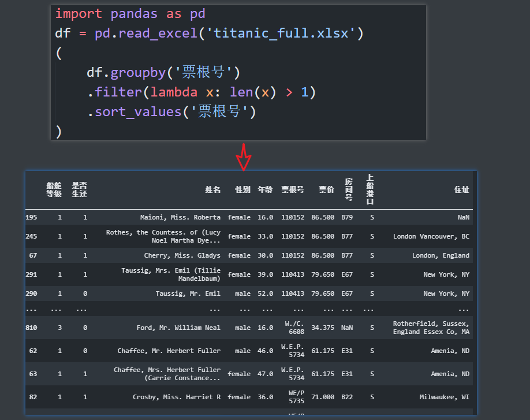530x420 pixels.
Task: Click the 上船港口 column header
Action: click(x=370, y=189)
